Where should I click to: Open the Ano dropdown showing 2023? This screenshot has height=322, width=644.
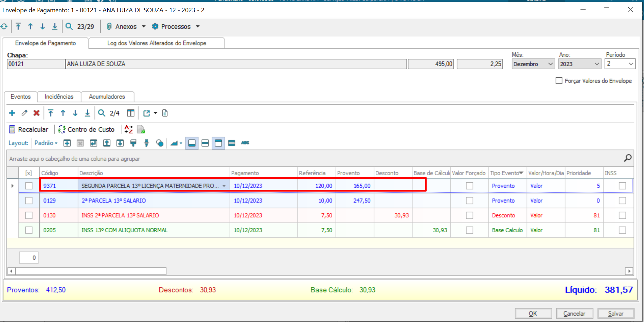(597, 64)
